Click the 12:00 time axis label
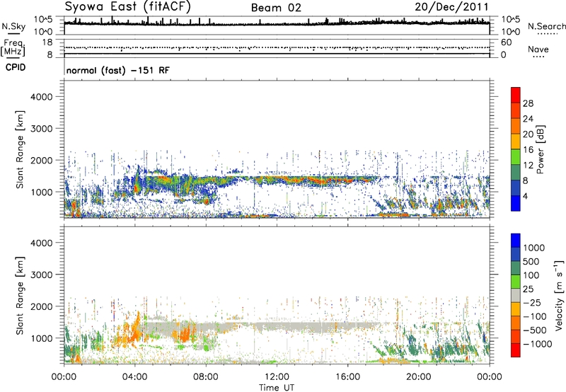 point(277,377)
